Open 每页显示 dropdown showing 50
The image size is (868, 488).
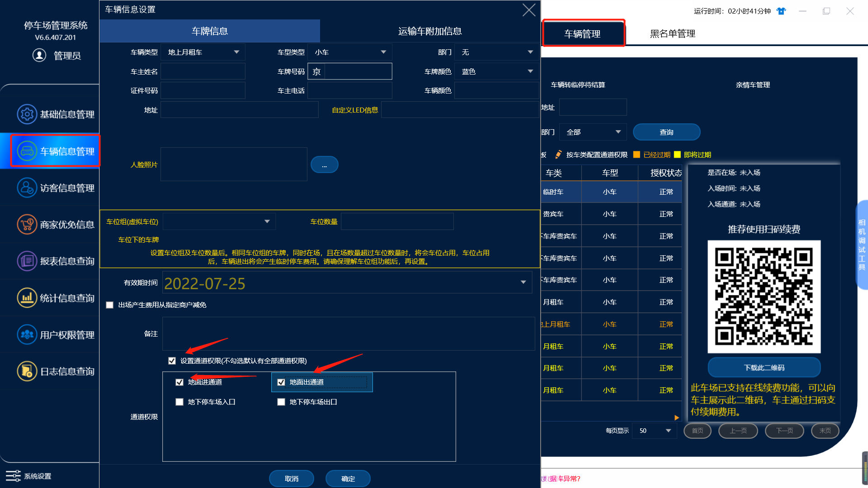point(654,431)
